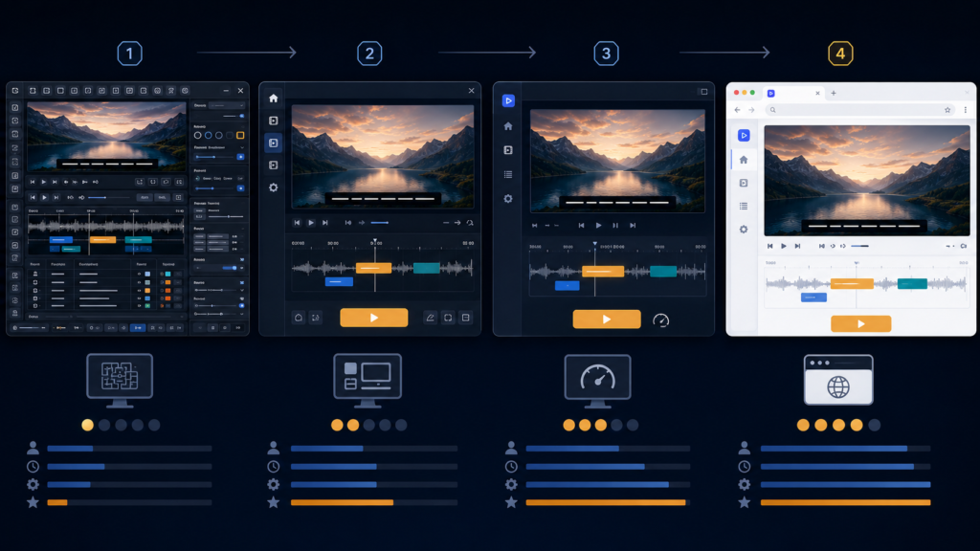Click the previous-track control in window 3's transport

coord(581,225)
